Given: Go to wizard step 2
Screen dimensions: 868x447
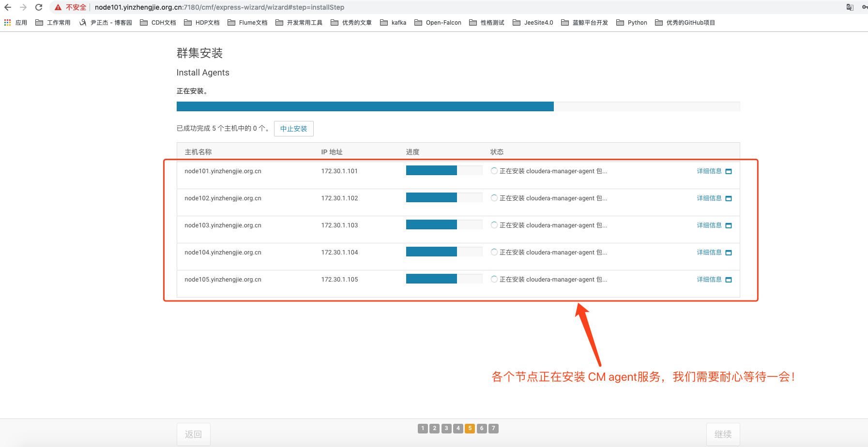Looking at the screenshot, I should 435,428.
